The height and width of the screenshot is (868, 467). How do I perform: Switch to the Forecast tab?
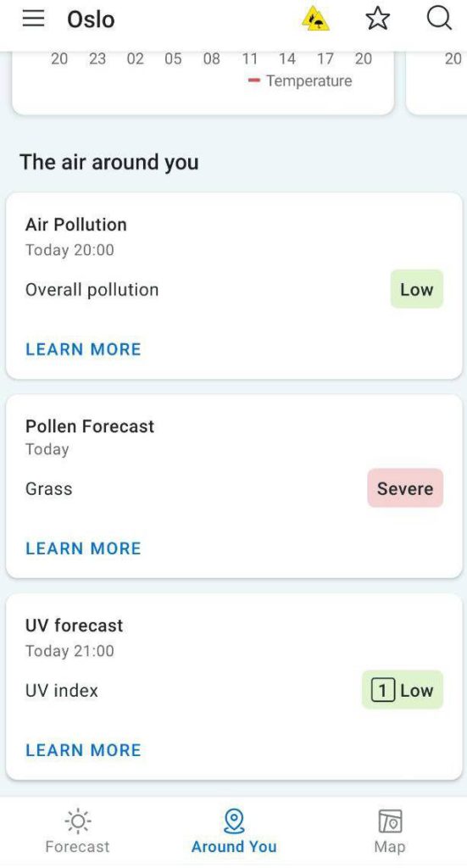click(77, 846)
